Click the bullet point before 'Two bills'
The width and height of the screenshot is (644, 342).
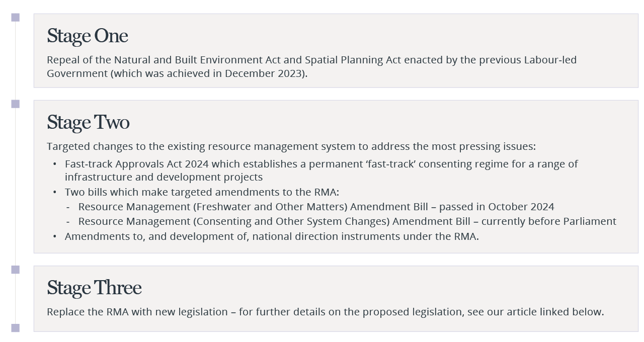click(55, 192)
